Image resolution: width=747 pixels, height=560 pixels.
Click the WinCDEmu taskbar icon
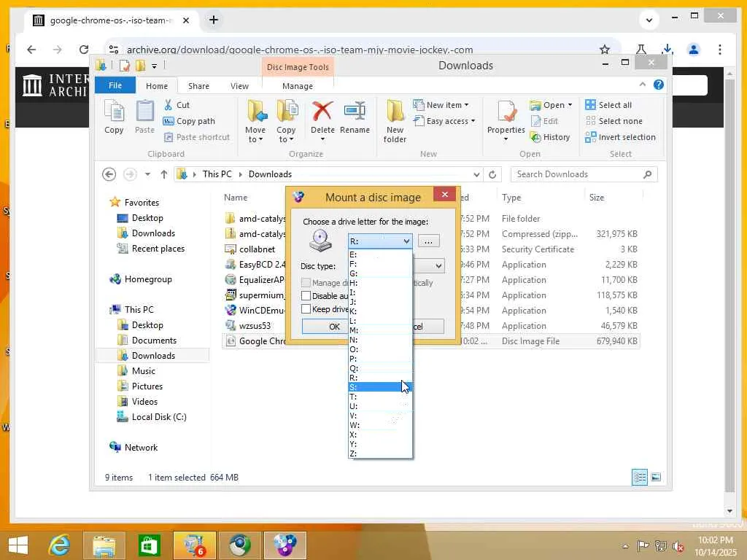pyautogui.click(x=285, y=545)
